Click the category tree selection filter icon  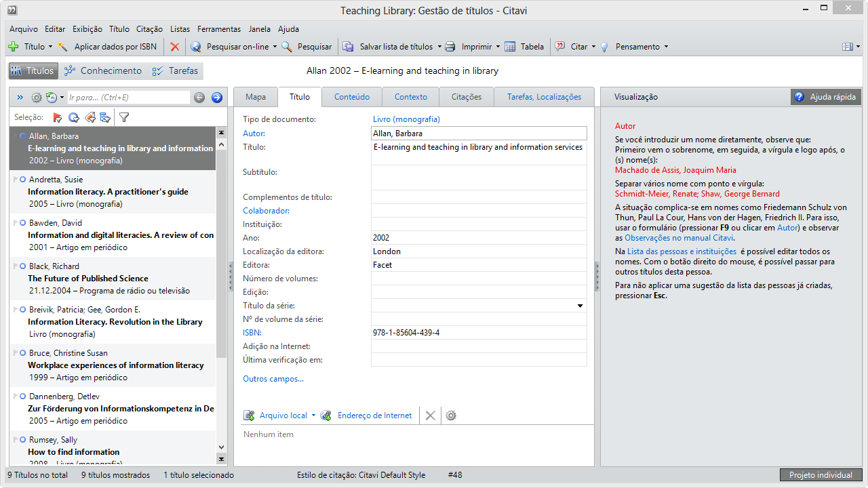(105, 117)
